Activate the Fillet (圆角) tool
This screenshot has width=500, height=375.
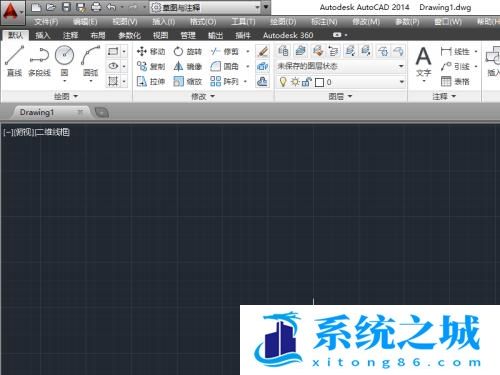225,66
